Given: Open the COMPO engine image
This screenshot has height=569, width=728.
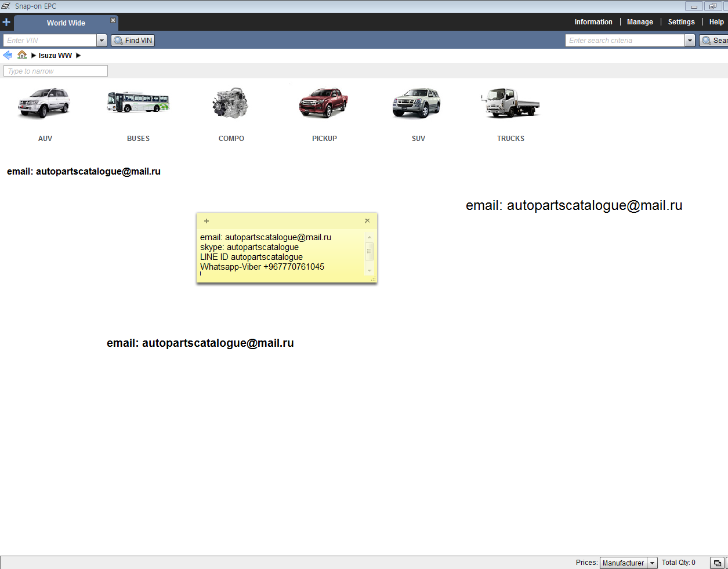Looking at the screenshot, I should tap(231, 103).
